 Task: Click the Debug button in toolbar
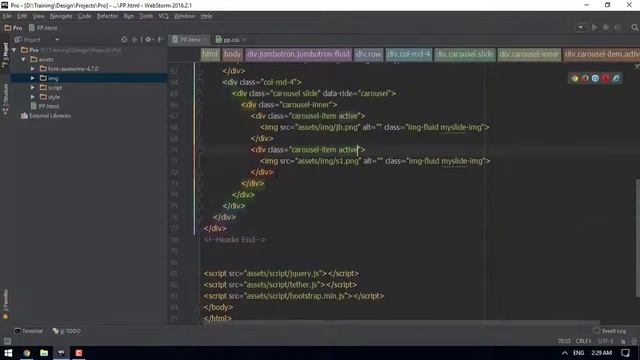pos(606,27)
